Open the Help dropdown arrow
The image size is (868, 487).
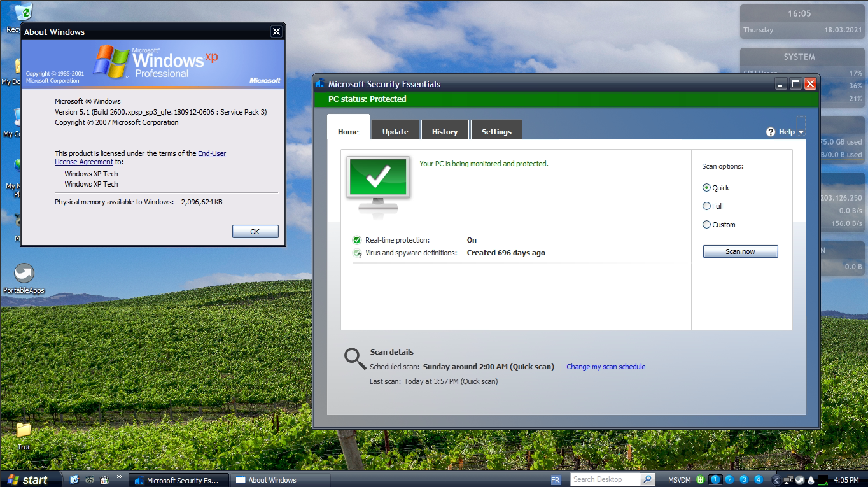pos(801,132)
